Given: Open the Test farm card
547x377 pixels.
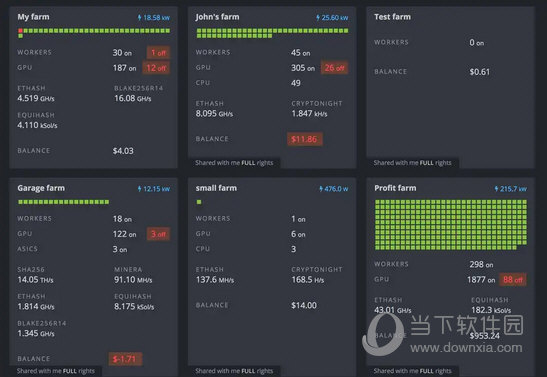Looking at the screenshot, I should pyautogui.click(x=450, y=87).
